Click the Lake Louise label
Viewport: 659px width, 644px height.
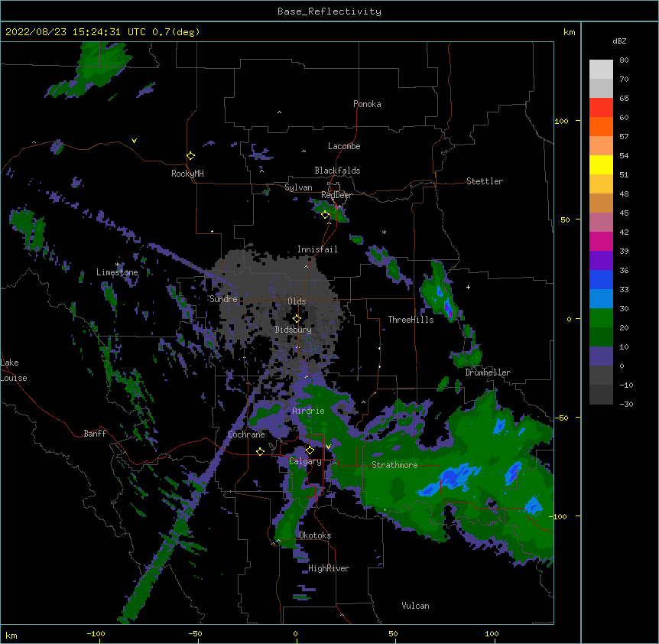14,370
